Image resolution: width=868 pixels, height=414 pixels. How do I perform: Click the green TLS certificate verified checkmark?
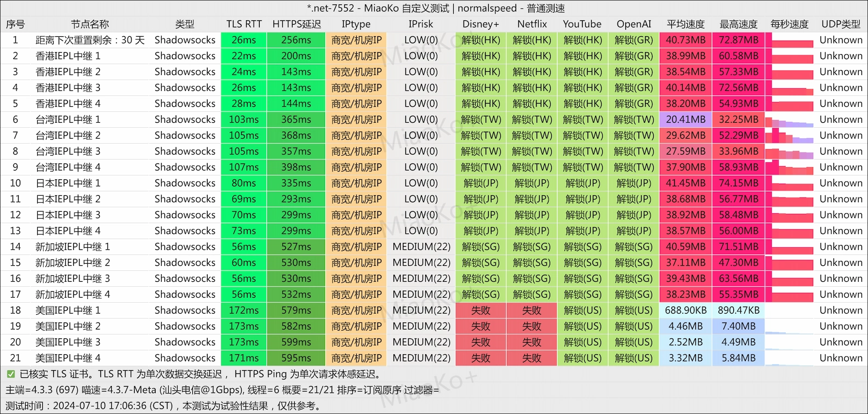pos(10,374)
